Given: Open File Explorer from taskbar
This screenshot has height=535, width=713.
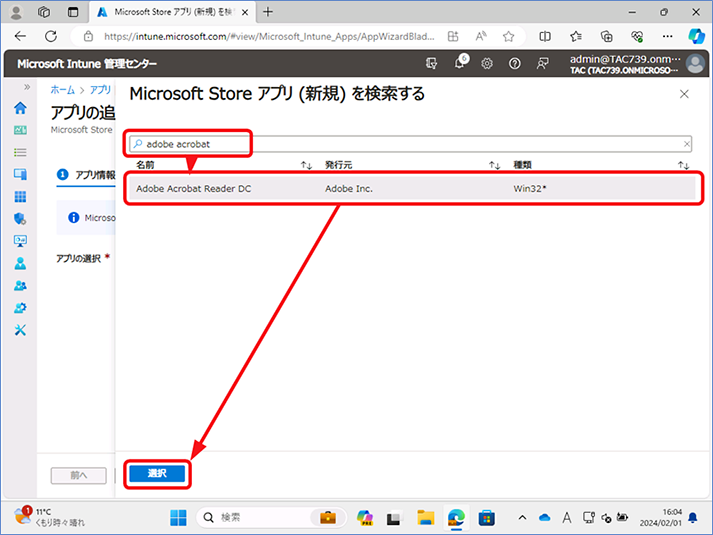Looking at the screenshot, I should pos(426,518).
